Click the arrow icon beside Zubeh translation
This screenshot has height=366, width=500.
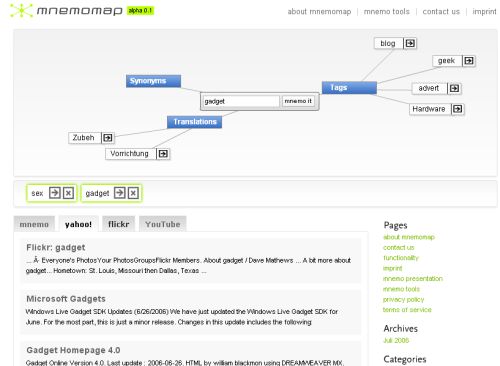click(x=107, y=138)
